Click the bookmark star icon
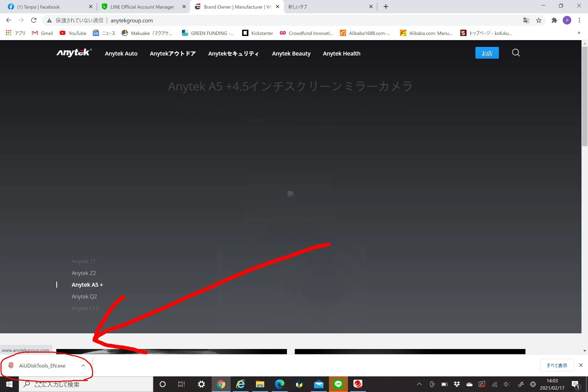 [x=539, y=20]
